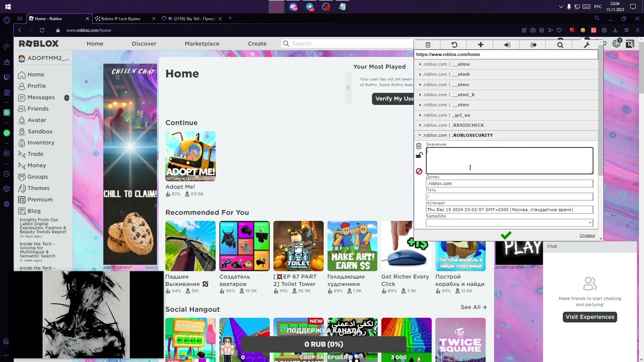Click the heart bookmark icon in address bar
The width and height of the screenshot is (644, 362).
click(559, 30)
